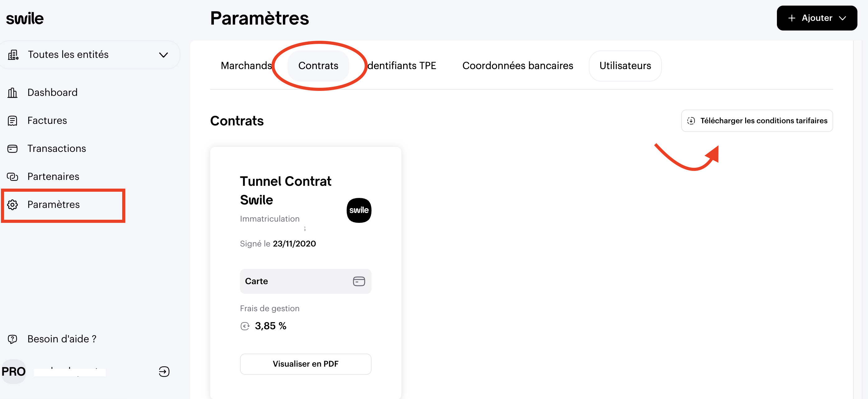Click the help chat bubble icon
Viewport: 868px width, 399px height.
[12, 339]
